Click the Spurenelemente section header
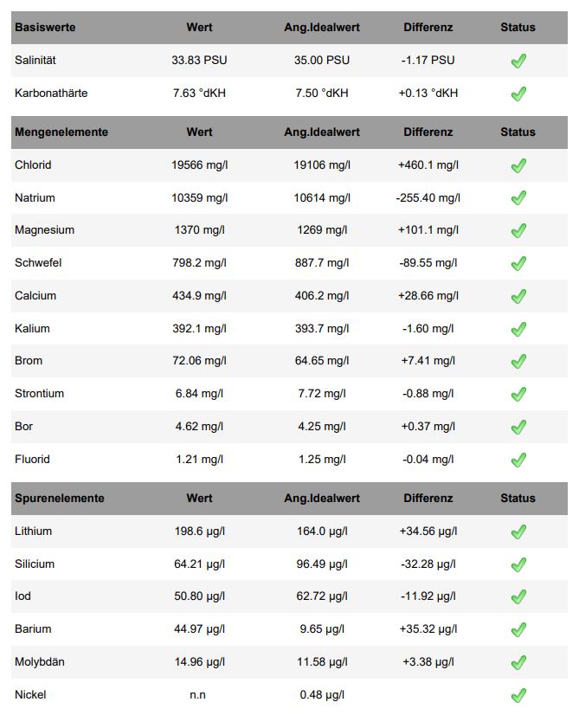579x728 pixels. click(x=60, y=499)
